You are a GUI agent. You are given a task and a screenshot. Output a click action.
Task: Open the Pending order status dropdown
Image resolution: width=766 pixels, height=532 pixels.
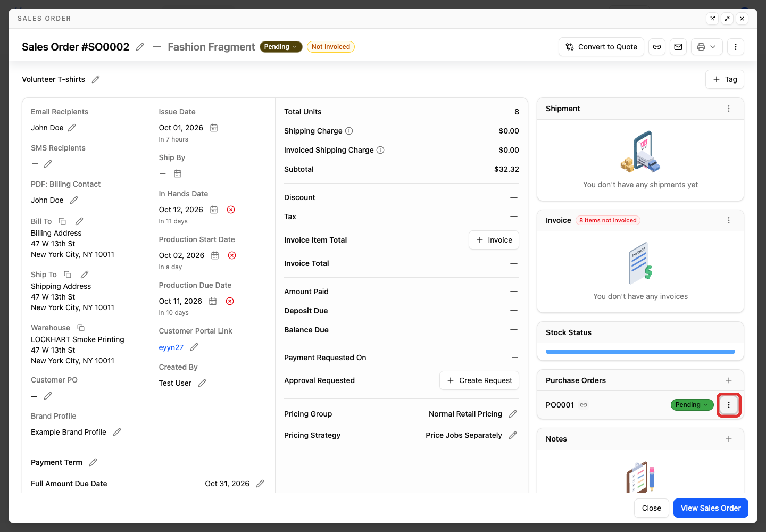[281, 47]
